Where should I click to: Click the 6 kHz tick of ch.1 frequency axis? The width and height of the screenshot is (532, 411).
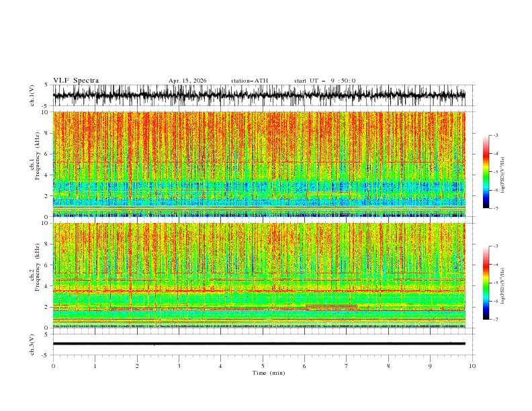46,154
